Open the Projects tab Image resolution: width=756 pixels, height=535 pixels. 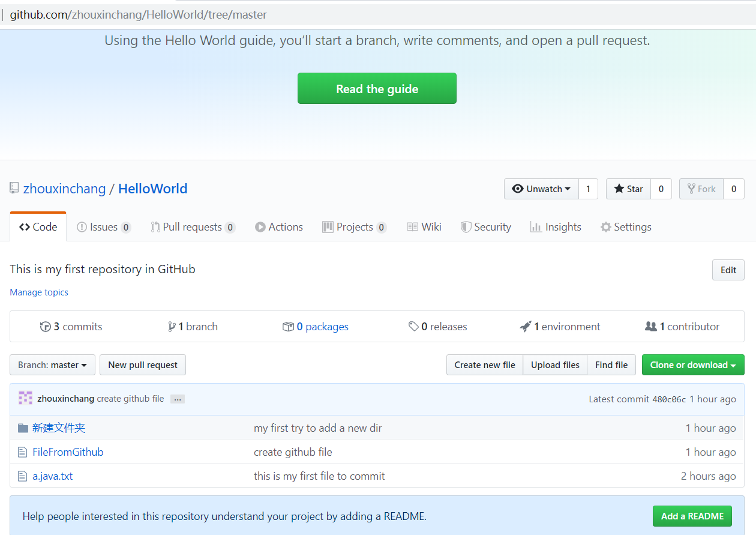tap(355, 227)
